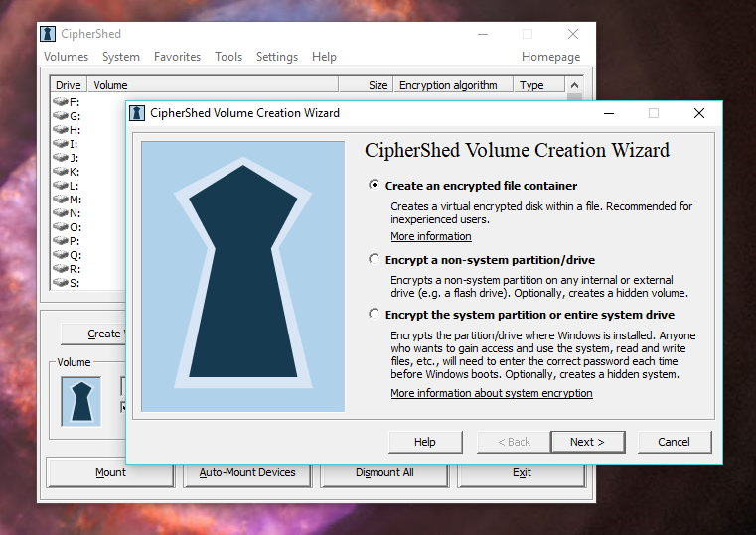Viewport: 756px width, 535px height.
Task: Pick the S: drive icon
Action: pyautogui.click(x=61, y=283)
